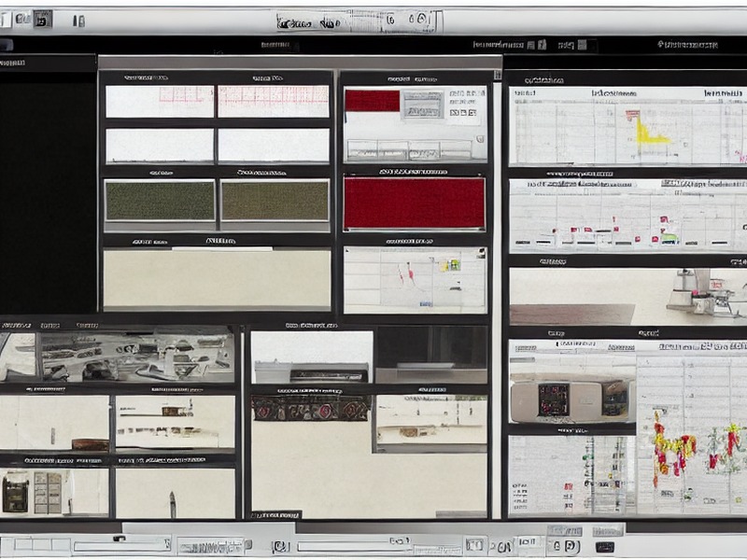Click the dark label button at bottom of center panel
Image resolution: width=747 pixels, height=560 pixels.
click(x=276, y=515)
